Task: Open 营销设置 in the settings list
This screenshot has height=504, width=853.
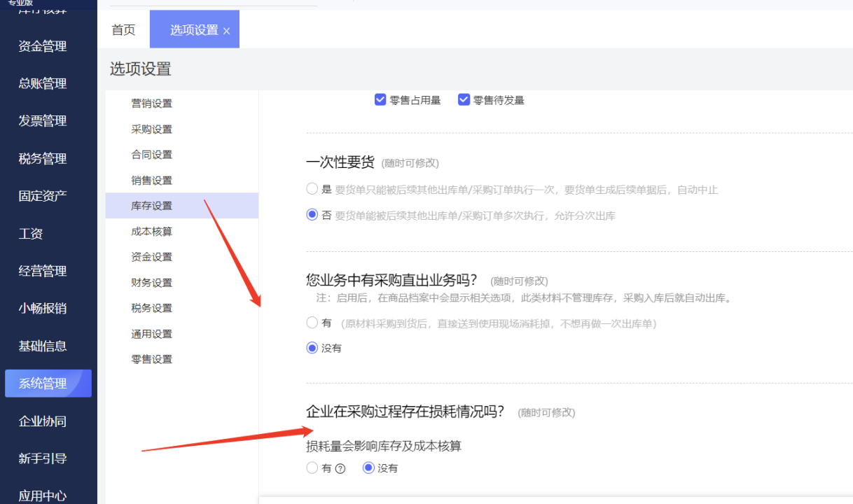Action: click(151, 104)
